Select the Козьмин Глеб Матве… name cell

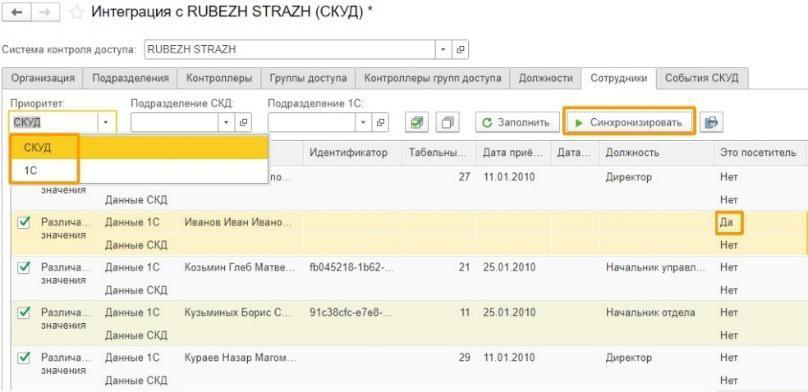(240, 267)
